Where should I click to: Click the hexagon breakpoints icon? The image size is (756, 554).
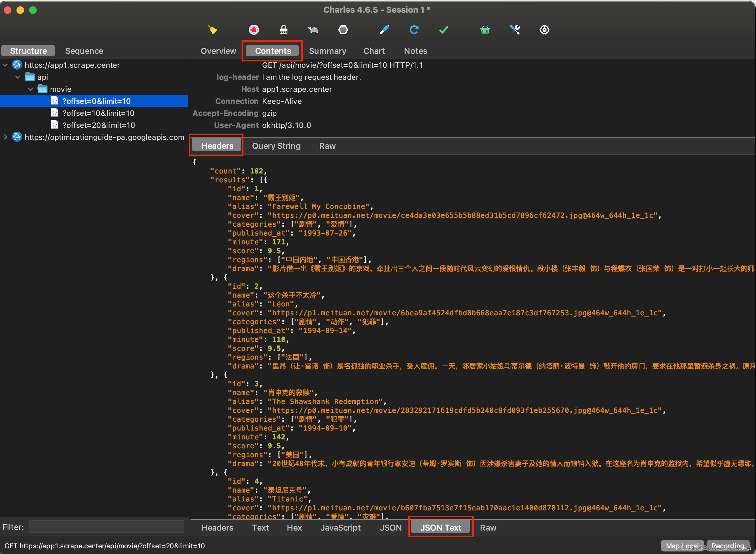coord(343,30)
